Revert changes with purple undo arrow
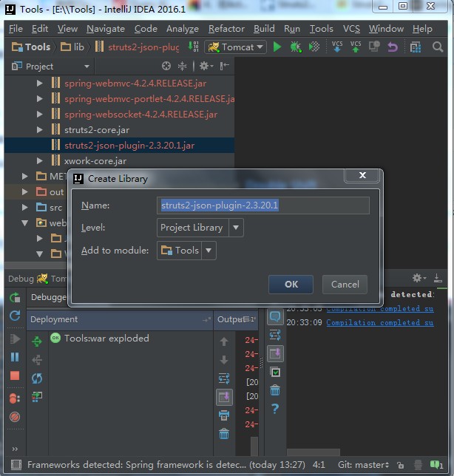Viewport: 454px width, 476px height. [x=393, y=47]
